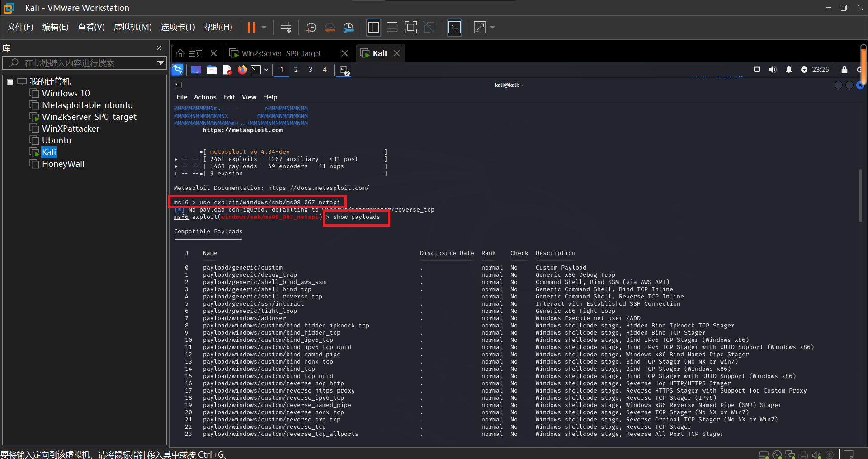
Task: Toggle the VMware console view button
Action: (454, 28)
